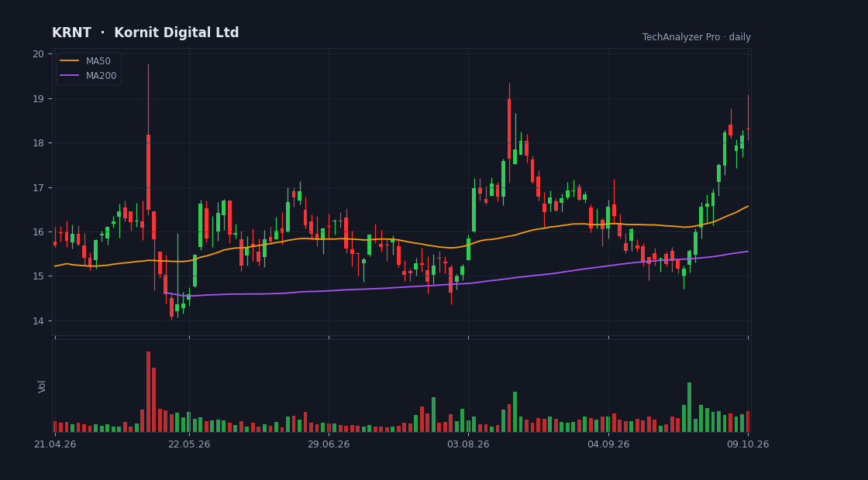The width and height of the screenshot is (868, 480).
Task: Click the 19 price axis label
Action: click(x=38, y=98)
